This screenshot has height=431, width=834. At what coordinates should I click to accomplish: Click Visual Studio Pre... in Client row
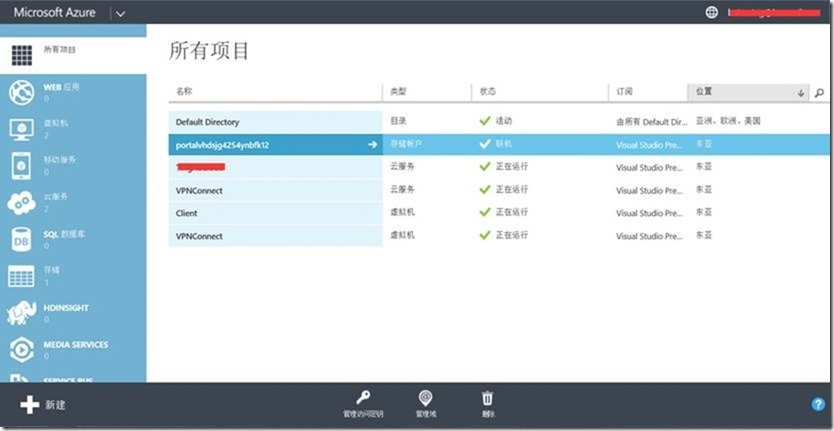tap(649, 213)
